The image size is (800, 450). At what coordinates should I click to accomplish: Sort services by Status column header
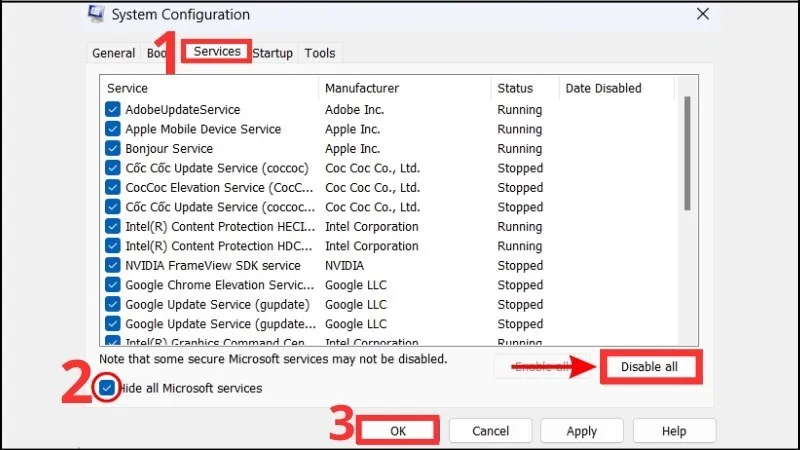[x=515, y=88]
